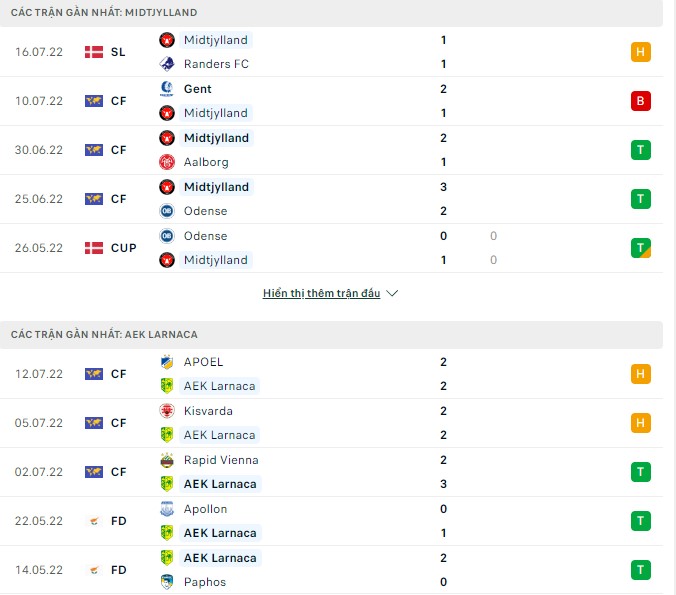Click the Rapid Vienna team crest icon
This screenshot has height=595, width=676.
point(167,460)
